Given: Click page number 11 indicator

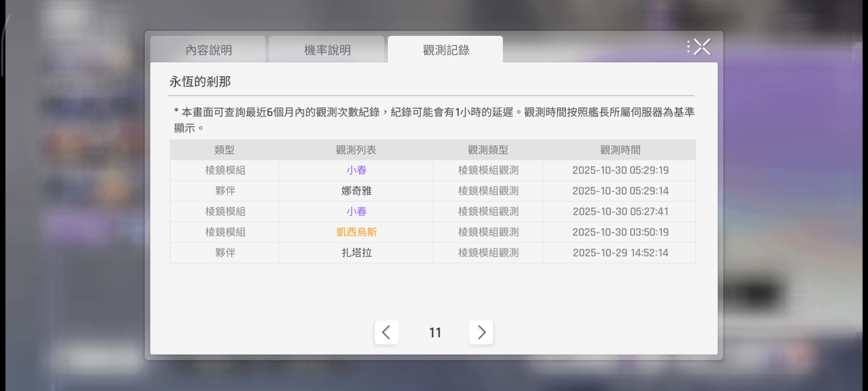Looking at the screenshot, I should click(x=435, y=333).
